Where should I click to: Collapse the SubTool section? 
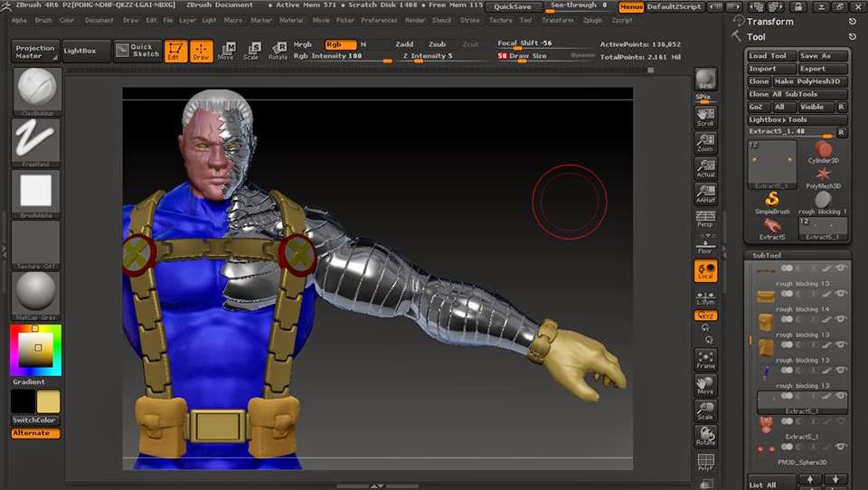(766, 255)
